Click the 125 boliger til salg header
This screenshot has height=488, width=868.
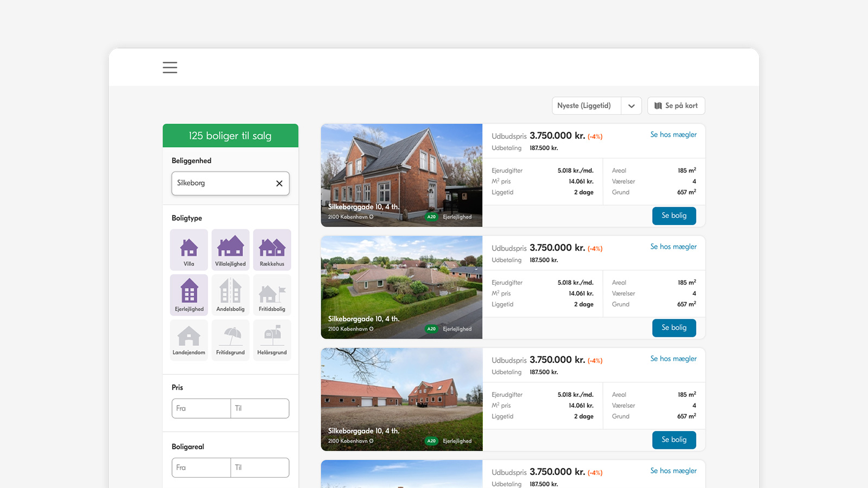click(x=231, y=136)
